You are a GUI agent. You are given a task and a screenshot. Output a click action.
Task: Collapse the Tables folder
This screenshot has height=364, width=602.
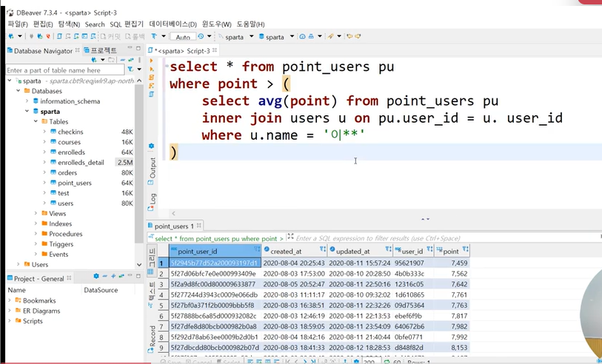[36, 121]
